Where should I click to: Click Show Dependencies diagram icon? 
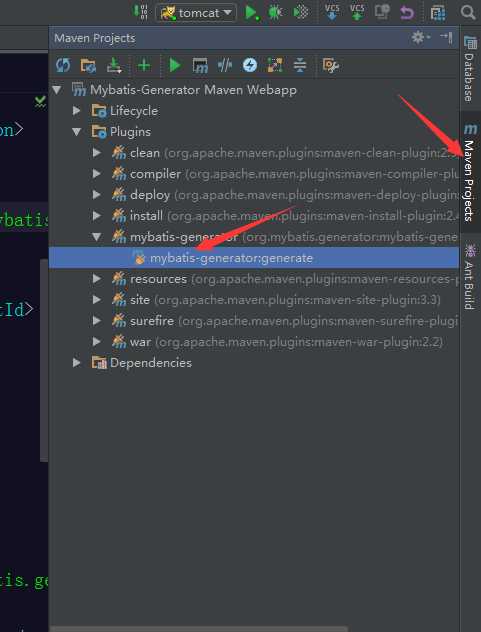[x=275, y=65]
